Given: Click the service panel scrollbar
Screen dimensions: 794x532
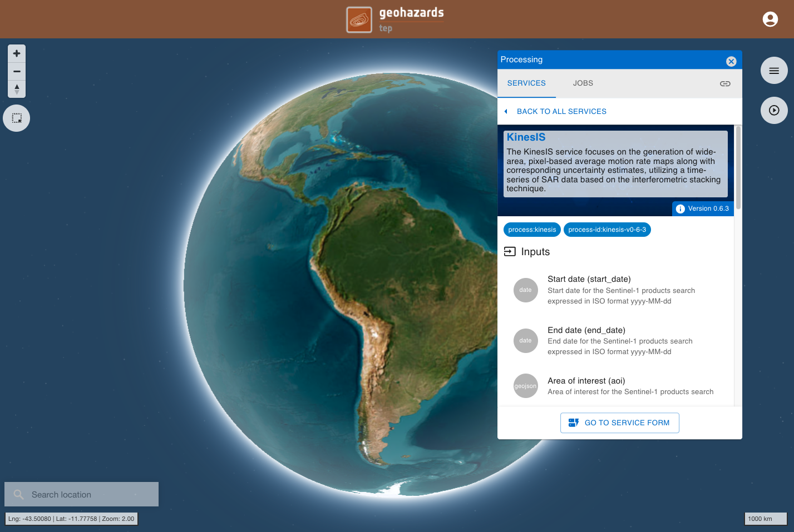Looking at the screenshot, I should 738,167.
